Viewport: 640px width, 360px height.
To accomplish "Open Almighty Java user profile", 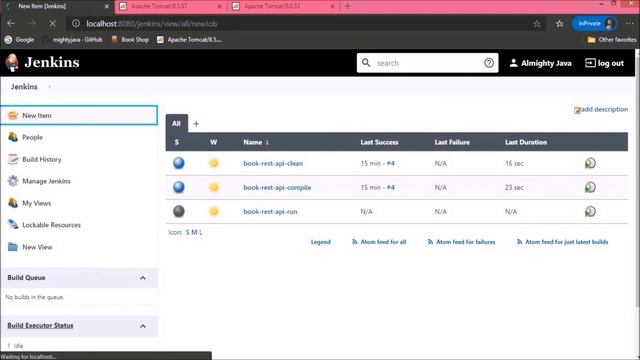I will (x=540, y=63).
